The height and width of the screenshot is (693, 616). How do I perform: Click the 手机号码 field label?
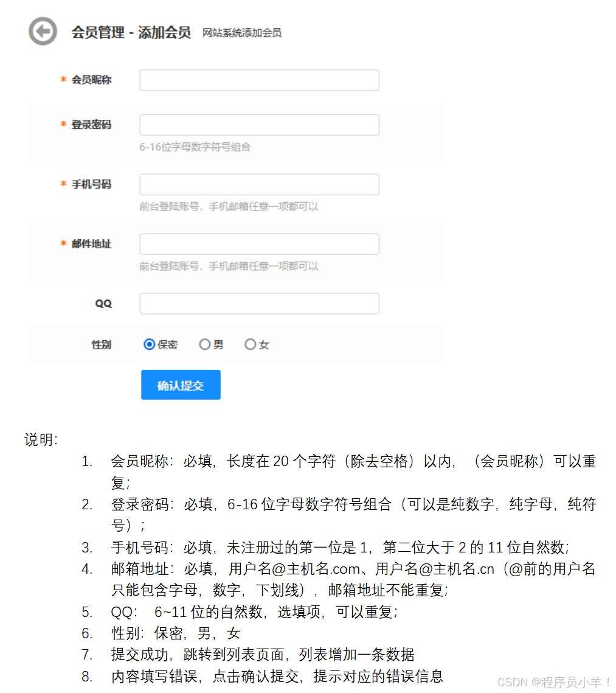91,184
